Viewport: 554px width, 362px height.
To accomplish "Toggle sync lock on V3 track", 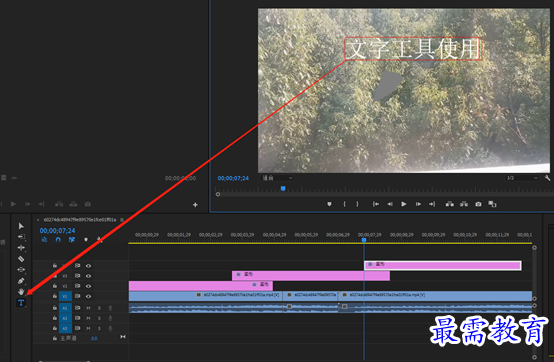I will [x=77, y=275].
